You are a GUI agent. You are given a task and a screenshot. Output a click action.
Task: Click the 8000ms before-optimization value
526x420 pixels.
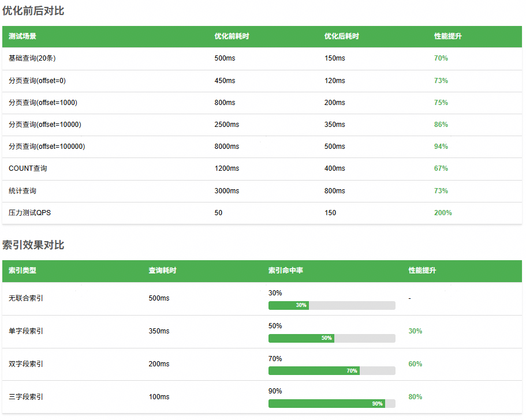[x=226, y=147]
